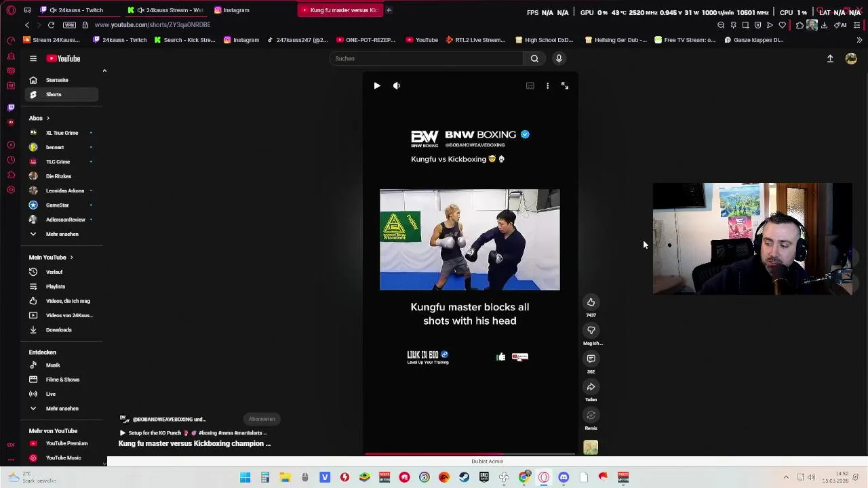Open Windows Start menu on taskbar
Screen dimensions: 868x488
click(x=245, y=477)
